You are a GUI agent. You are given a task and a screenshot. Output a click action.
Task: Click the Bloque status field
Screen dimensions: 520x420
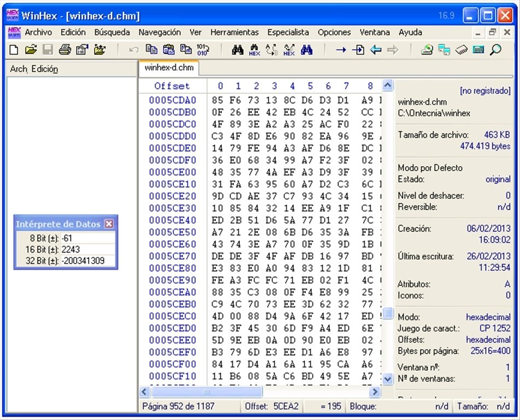coord(399,406)
